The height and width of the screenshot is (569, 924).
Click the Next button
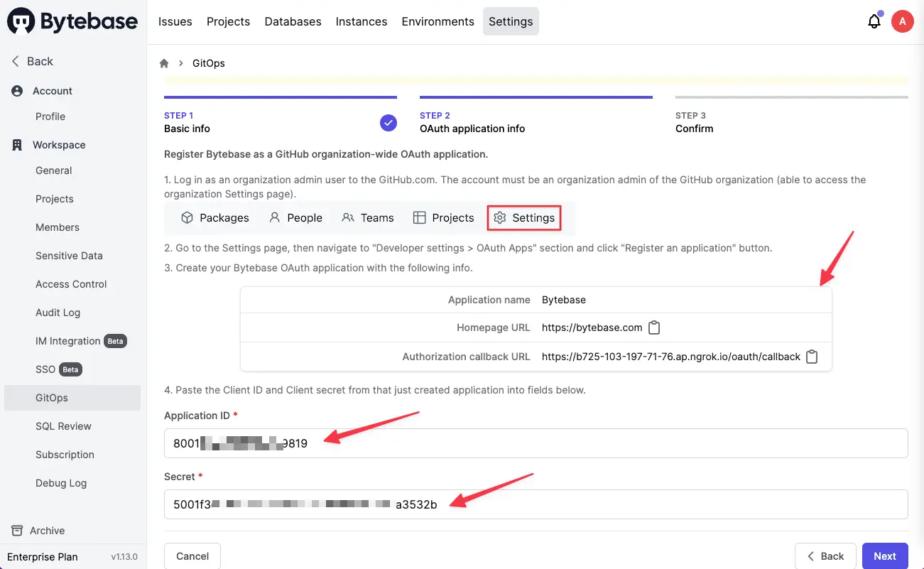pos(885,556)
